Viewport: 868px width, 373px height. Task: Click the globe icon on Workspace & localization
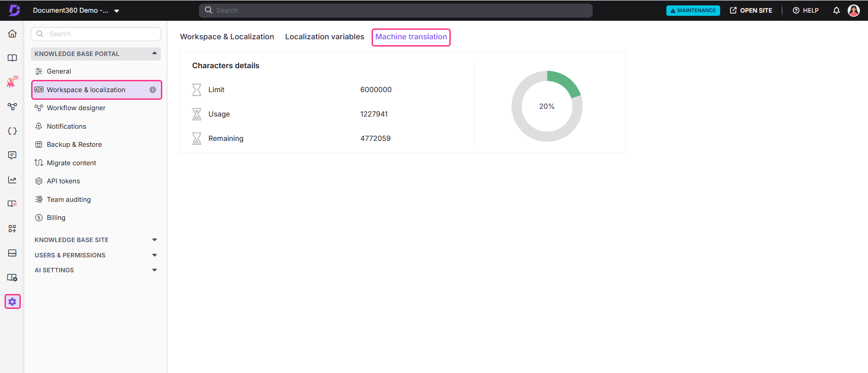tap(153, 90)
